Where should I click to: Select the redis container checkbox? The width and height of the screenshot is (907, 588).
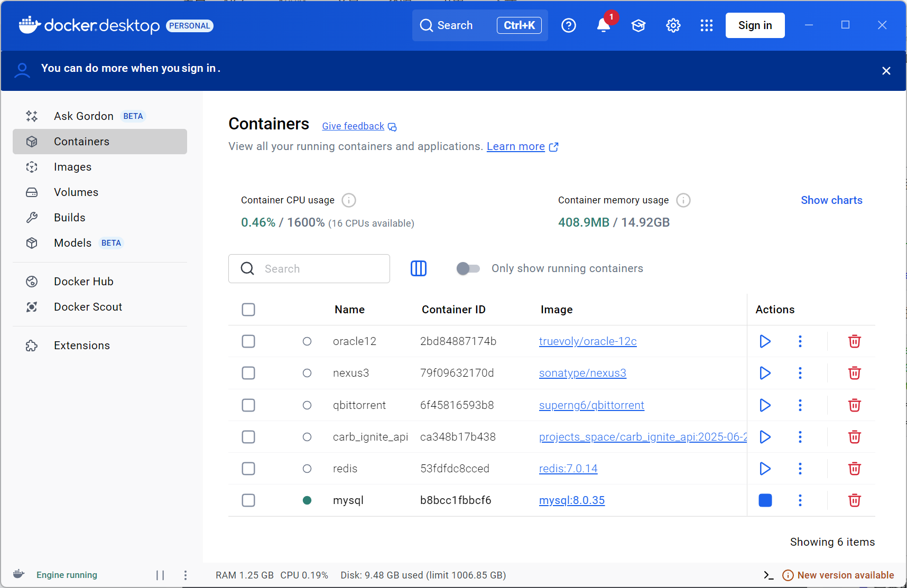click(248, 469)
